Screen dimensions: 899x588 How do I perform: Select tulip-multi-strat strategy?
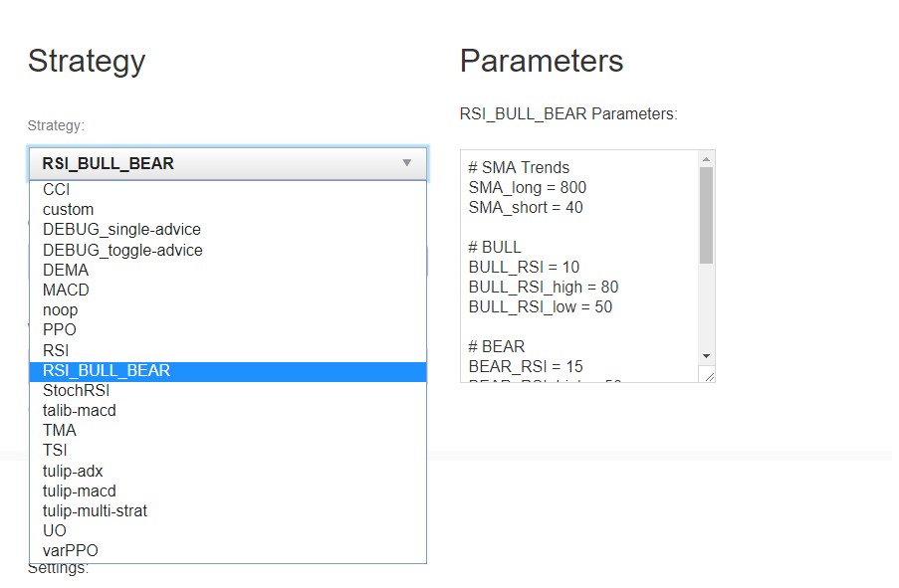(x=95, y=510)
